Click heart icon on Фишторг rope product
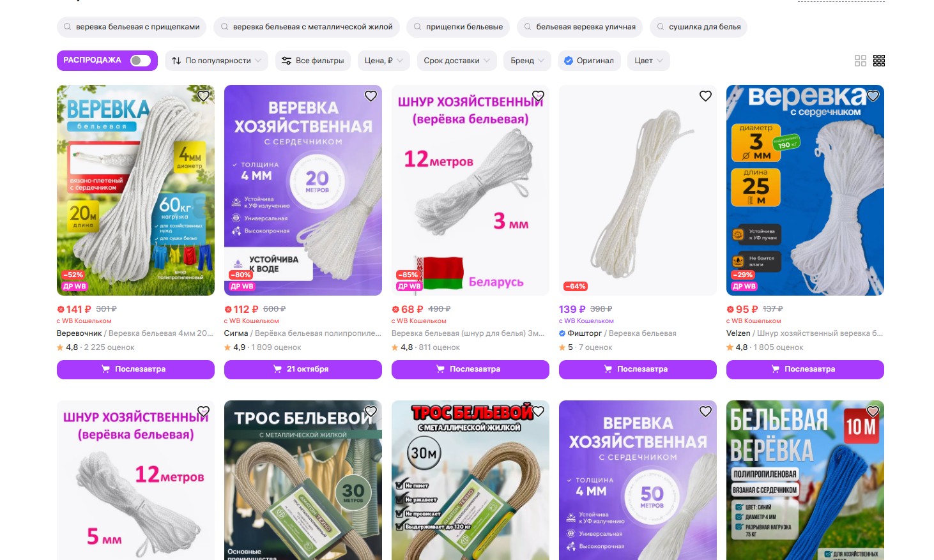 (x=705, y=96)
